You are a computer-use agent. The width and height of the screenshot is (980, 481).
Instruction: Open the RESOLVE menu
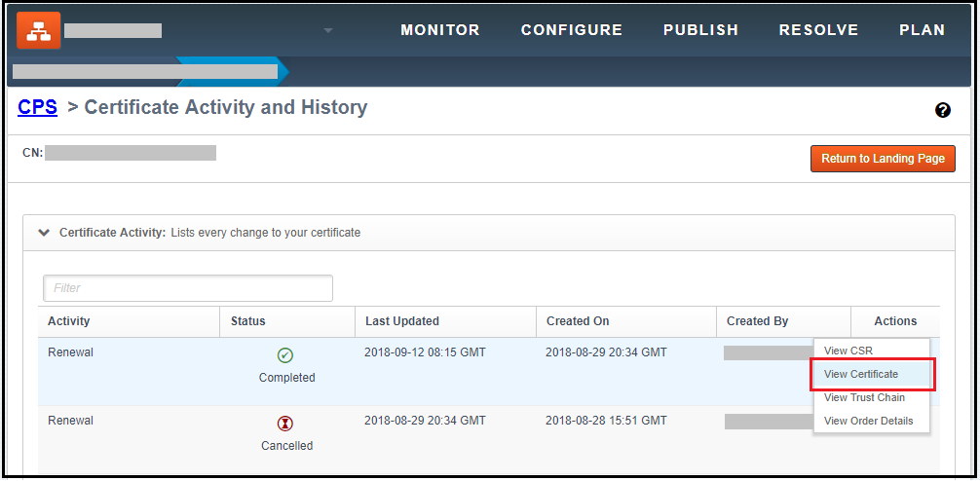(818, 30)
